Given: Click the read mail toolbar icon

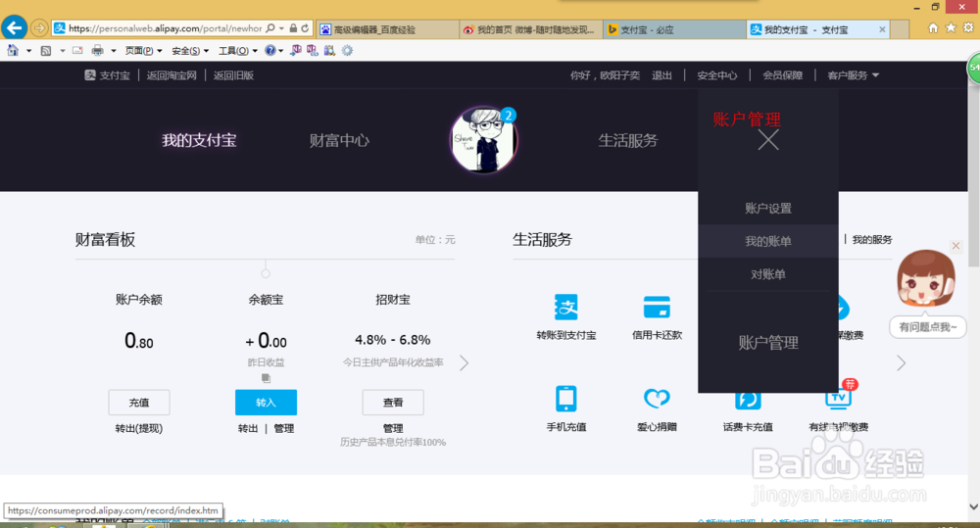Looking at the screenshot, I should tap(77, 51).
